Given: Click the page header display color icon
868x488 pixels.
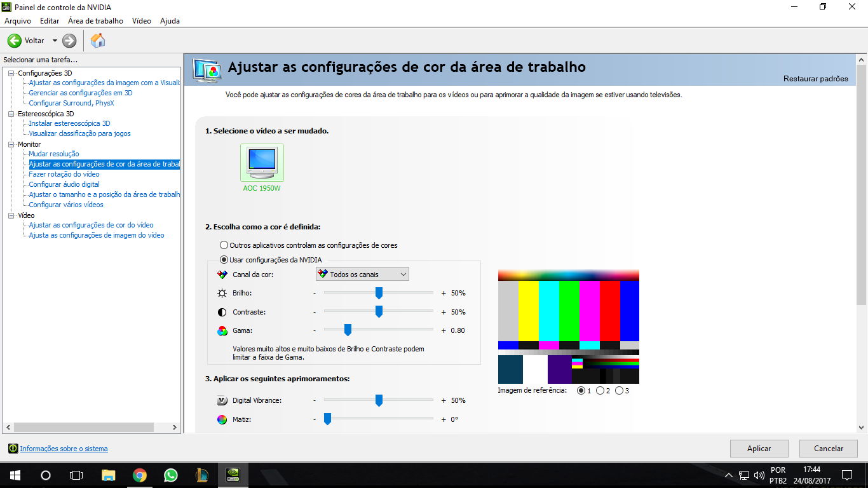Looking at the screenshot, I should [x=207, y=69].
